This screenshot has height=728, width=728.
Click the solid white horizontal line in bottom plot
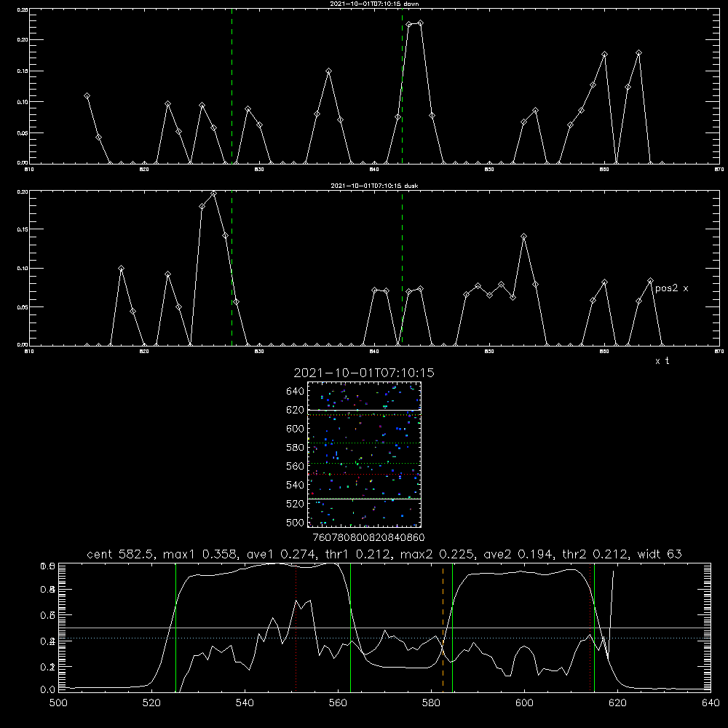pos(384,628)
